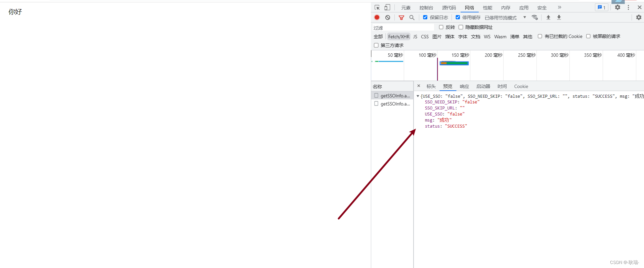Select the second getSSOInfo request row
The height and width of the screenshot is (268, 644).
(x=392, y=104)
